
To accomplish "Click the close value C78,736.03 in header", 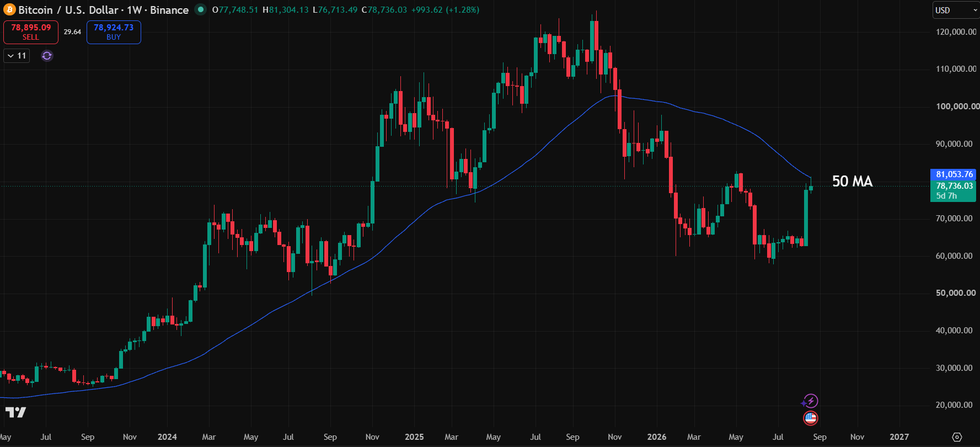I will [x=384, y=10].
